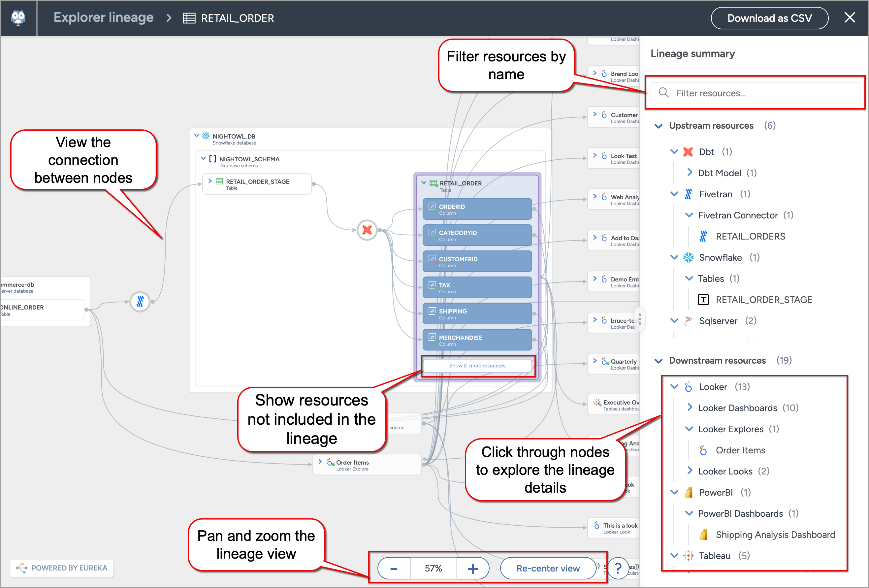
Task: Expand the Dbt Model item
Action: coord(690,173)
